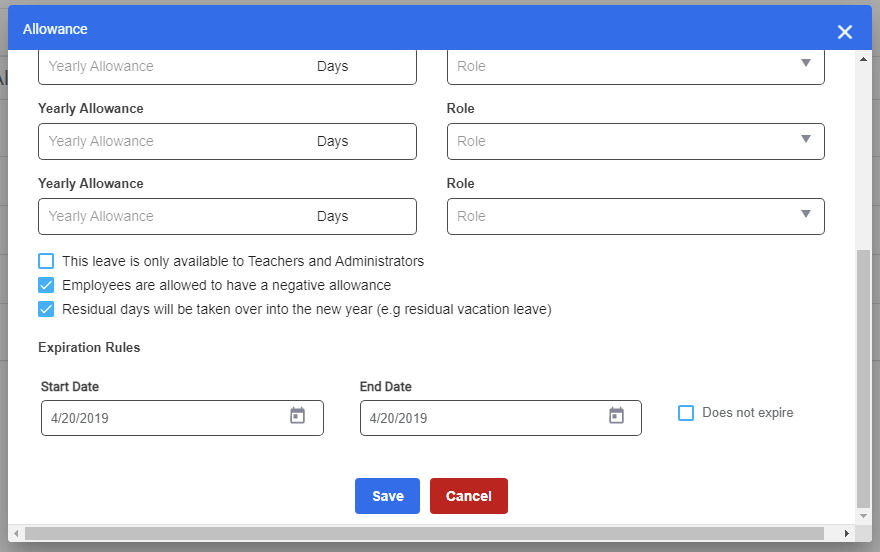This screenshot has height=552, width=880.
Task: Click the vertical scrollbar thumb
Action: pyautogui.click(x=864, y=380)
